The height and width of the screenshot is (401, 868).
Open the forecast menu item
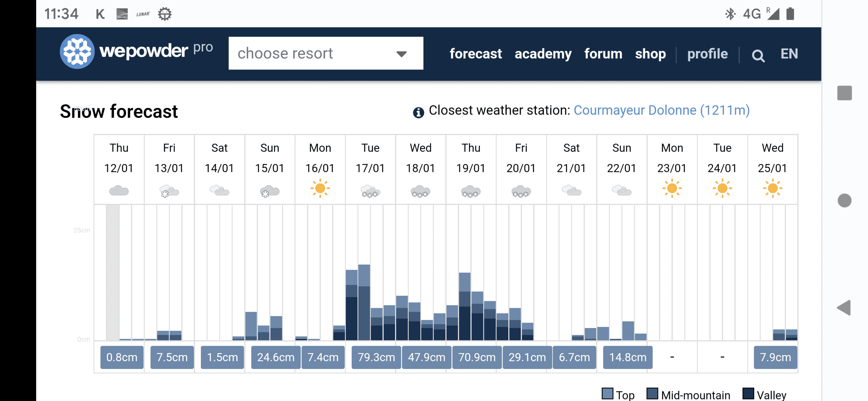(x=475, y=54)
